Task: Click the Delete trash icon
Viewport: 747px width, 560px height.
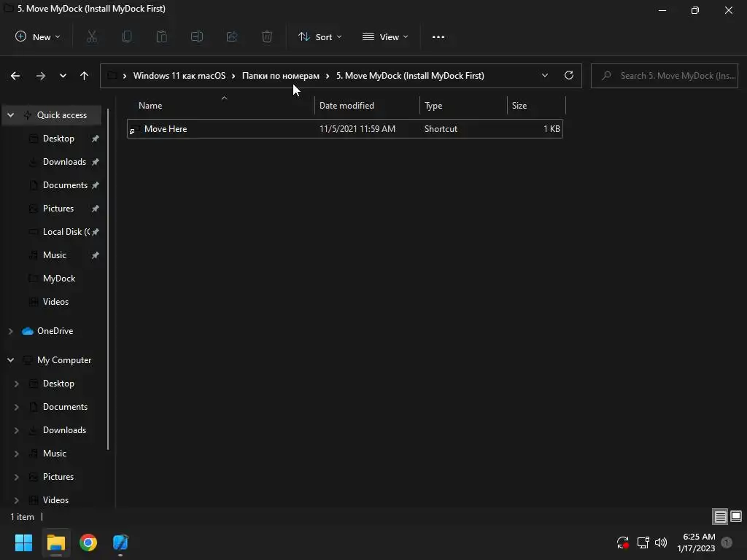Action: tap(267, 36)
